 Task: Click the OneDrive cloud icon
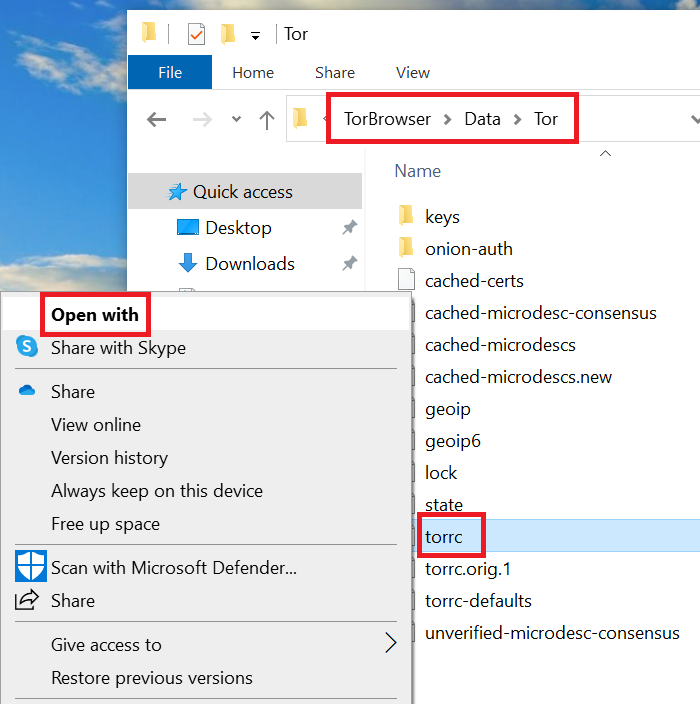click(x=27, y=390)
